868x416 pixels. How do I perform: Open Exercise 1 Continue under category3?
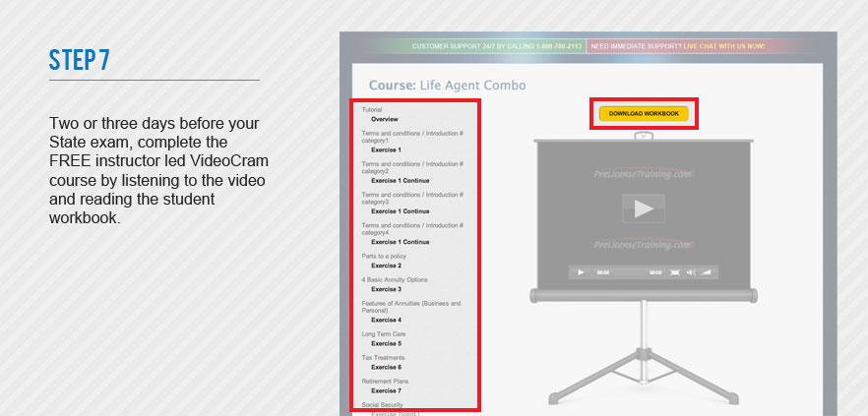click(x=400, y=211)
